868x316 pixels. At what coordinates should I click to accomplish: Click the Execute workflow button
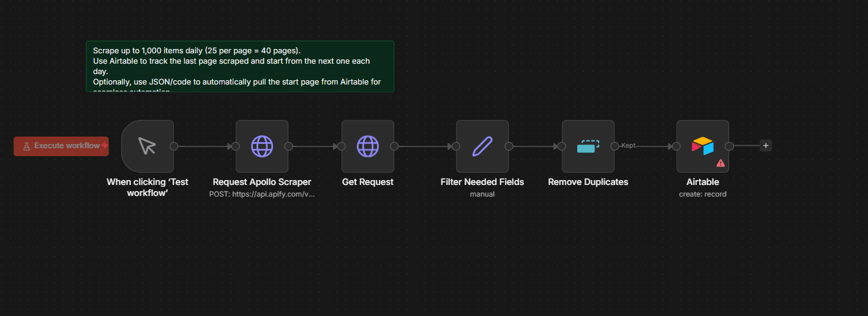click(61, 146)
